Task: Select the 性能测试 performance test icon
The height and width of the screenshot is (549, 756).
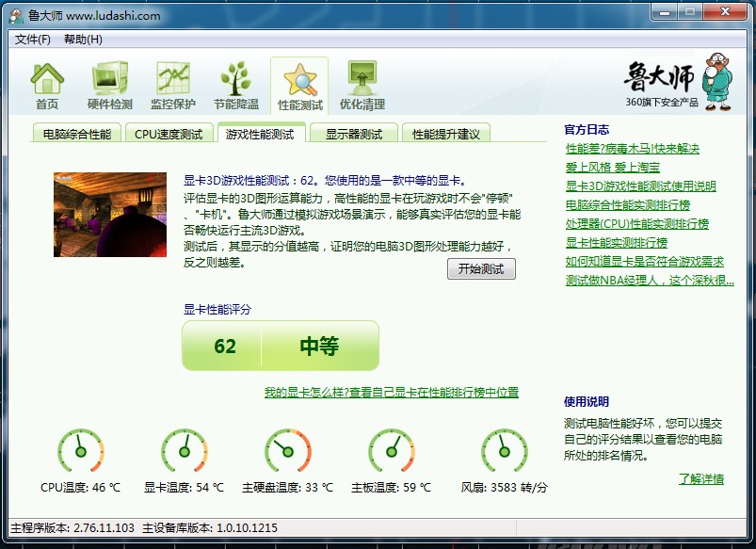Action: [x=299, y=87]
